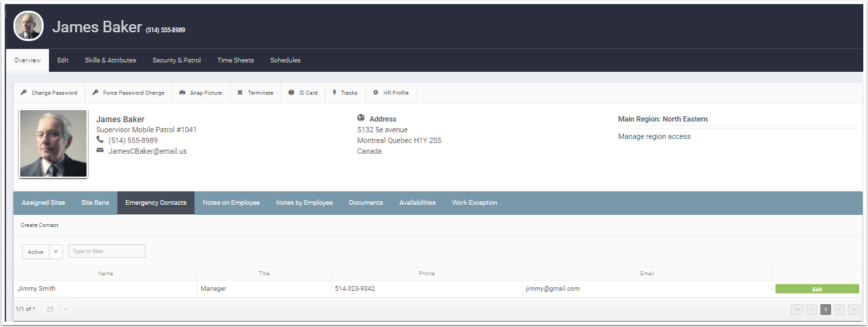Click the Supervisor Mobile Patrol #1041 text
This screenshot has width=868, height=327.
[x=146, y=130]
